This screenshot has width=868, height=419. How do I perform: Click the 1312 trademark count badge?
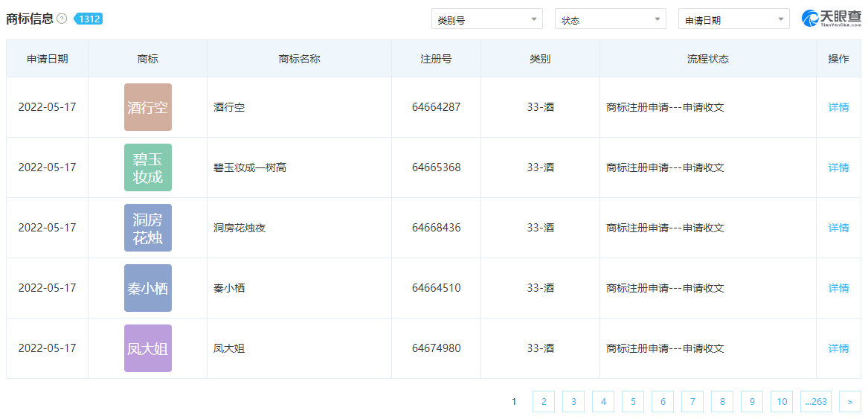click(89, 19)
